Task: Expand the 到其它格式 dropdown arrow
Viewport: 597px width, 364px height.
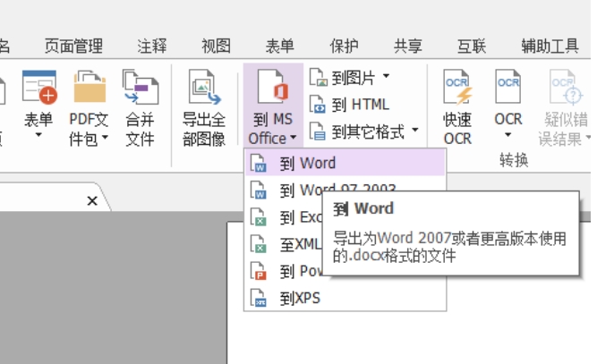Action: (415, 130)
